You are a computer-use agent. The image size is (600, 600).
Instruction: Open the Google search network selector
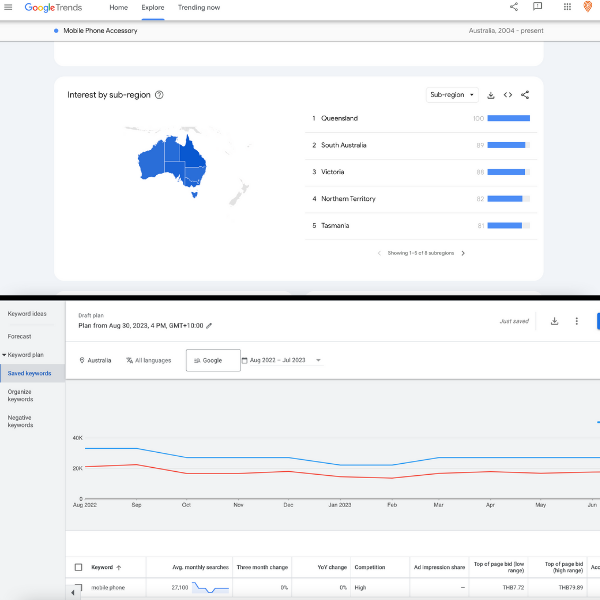213,360
